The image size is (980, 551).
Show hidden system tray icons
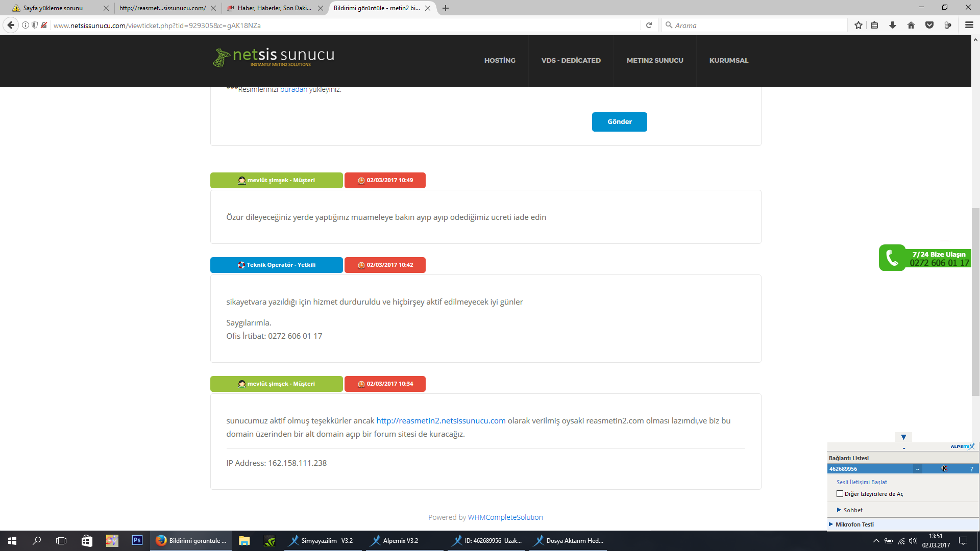876,541
